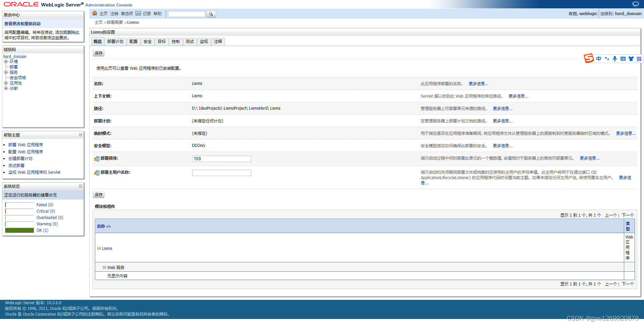The height and width of the screenshot is (325, 644).
Task: Sort the table by 名称 arrow icon
Action: tap(108, 226)
